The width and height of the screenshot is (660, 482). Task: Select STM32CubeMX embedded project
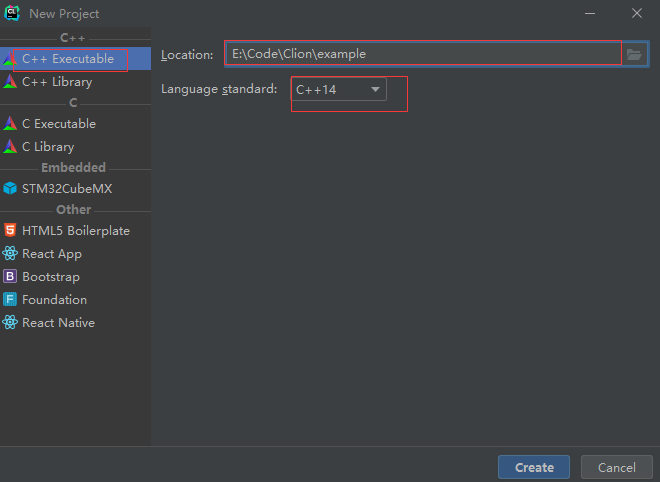pos(75,189)
